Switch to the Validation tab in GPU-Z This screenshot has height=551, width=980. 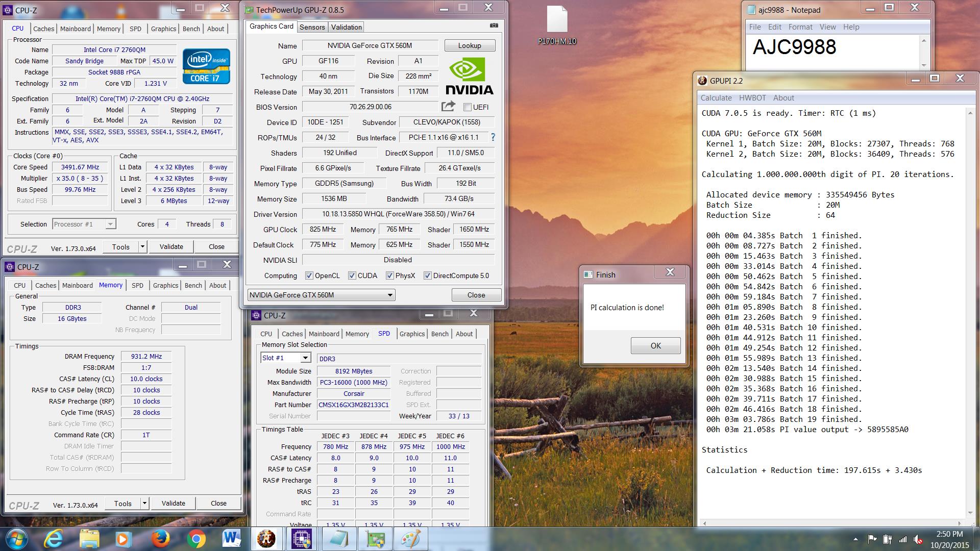pyautogui.click(x=346, y=27)
